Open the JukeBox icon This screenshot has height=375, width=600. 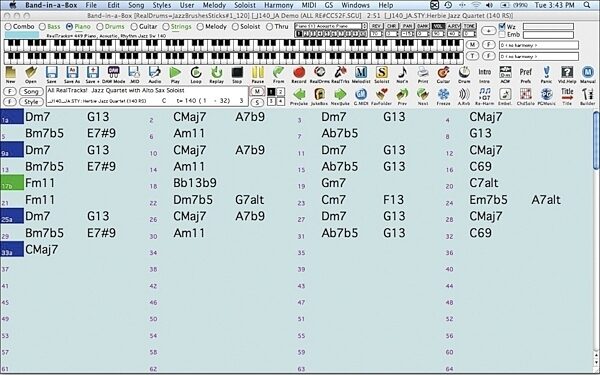point(320,96)
